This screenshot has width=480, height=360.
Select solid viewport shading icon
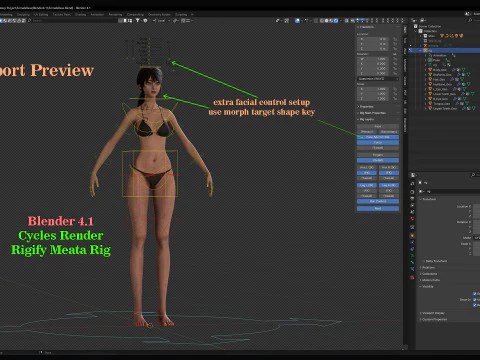(x=326, y=21)
